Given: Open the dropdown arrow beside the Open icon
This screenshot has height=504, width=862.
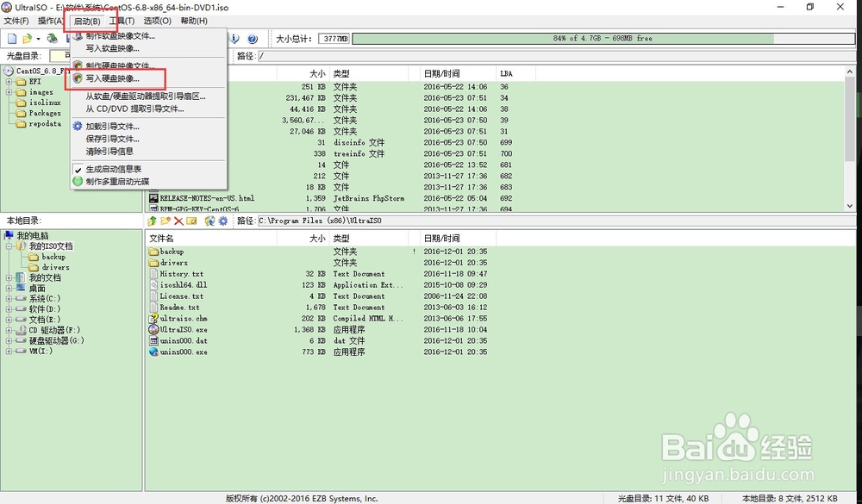Looking at the screenshot, I should click(x=38, y=39).
